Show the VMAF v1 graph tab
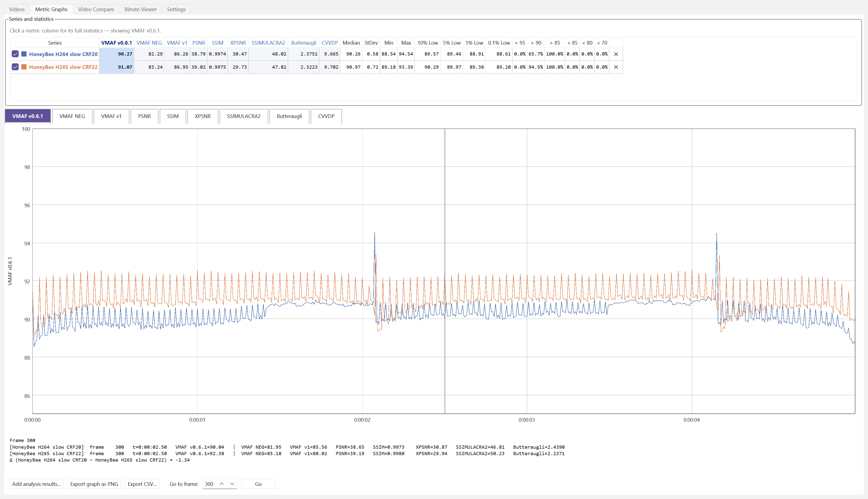This screenshot has height=499, width=868. (111, 116)
